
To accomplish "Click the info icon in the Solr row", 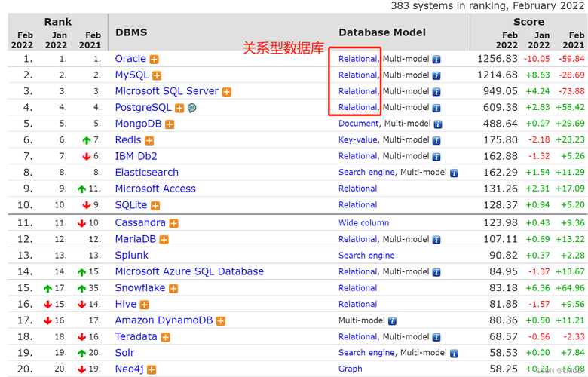I will (x=454, y=354).
